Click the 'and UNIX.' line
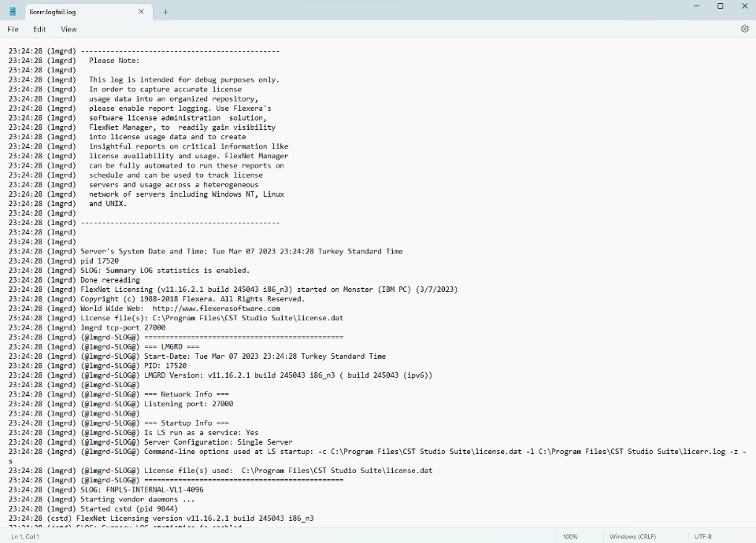756x543 pixels. [x=108, y=203]
